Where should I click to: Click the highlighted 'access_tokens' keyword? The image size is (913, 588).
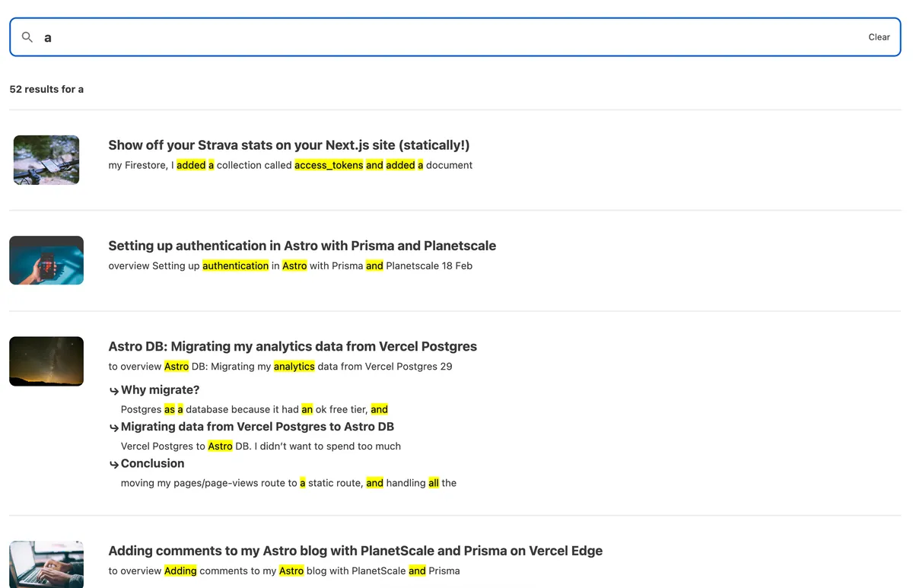329,164
